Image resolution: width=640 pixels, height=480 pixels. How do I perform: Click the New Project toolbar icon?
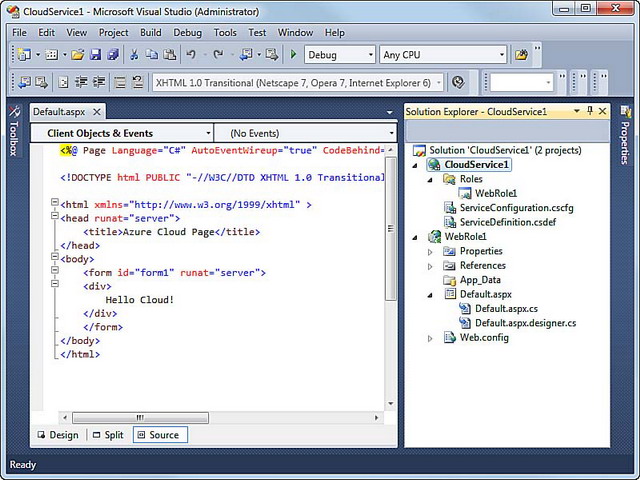pos(24,55)
